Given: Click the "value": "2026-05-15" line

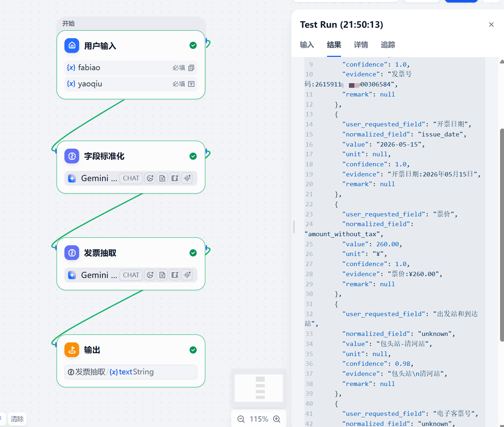Looking at the screenshot, I should 383,144.
